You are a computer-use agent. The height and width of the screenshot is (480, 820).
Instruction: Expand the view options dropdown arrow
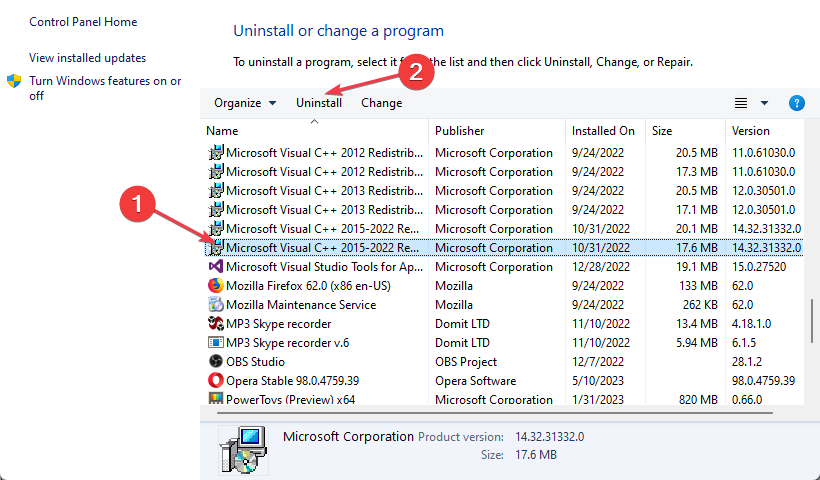764,103
